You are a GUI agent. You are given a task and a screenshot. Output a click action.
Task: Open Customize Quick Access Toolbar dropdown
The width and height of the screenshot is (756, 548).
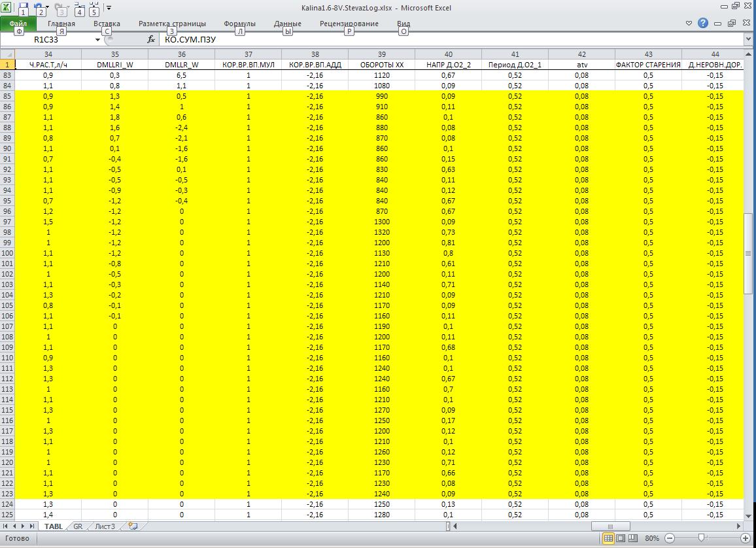pos(109,8)
